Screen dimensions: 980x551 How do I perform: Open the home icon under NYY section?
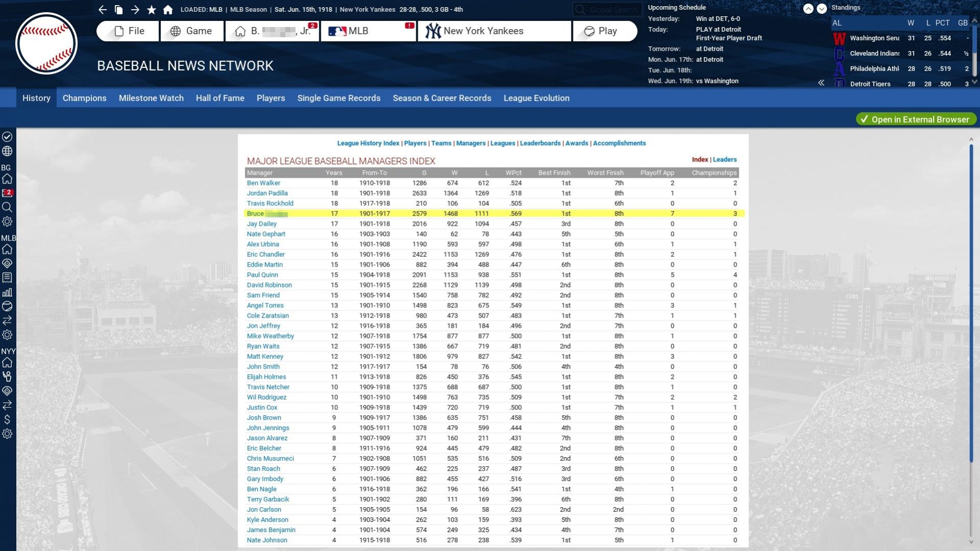7,363
